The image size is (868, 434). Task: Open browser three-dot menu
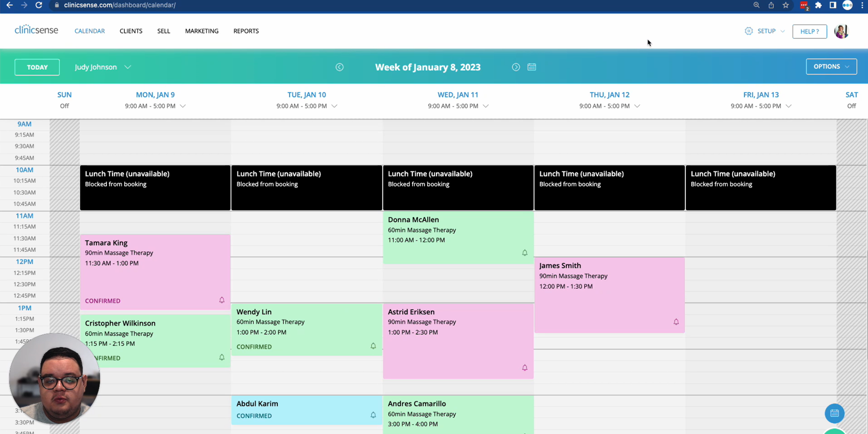tap(862, 5)
